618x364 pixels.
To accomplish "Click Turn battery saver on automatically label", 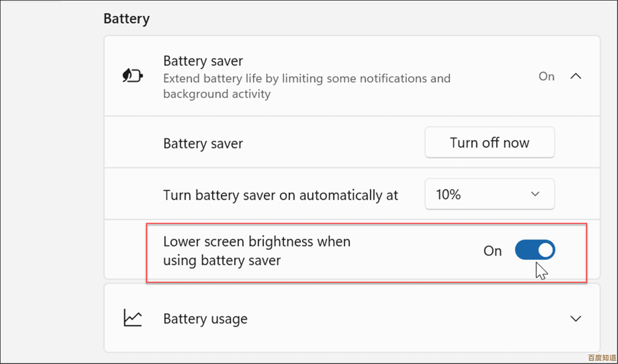I will pyautogui.click(x=280, y=195).
